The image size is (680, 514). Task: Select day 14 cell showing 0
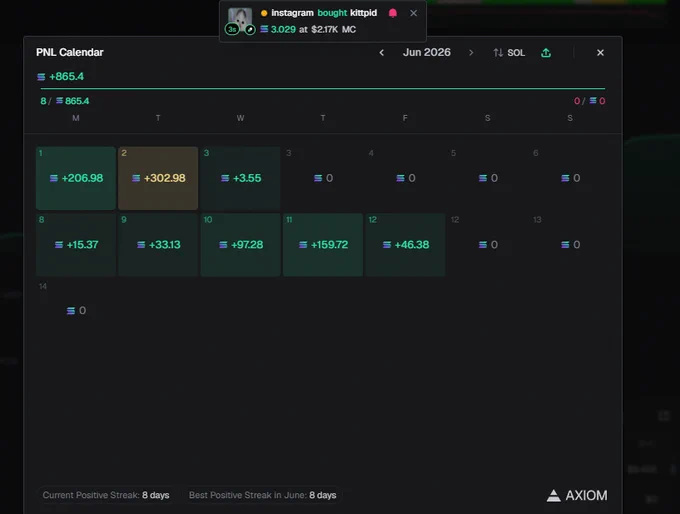click(76, 311)
